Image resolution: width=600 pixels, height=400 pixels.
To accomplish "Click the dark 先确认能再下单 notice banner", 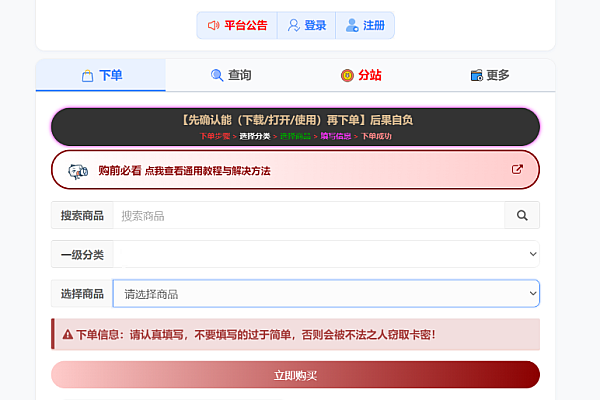I will [x=295, y=127].
